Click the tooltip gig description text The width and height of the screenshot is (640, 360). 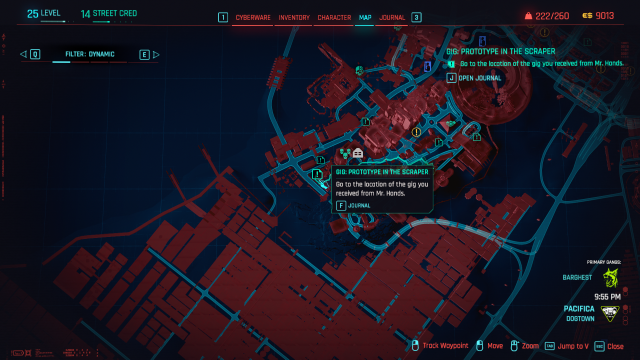pyautogui.click(x=382, y=189)
